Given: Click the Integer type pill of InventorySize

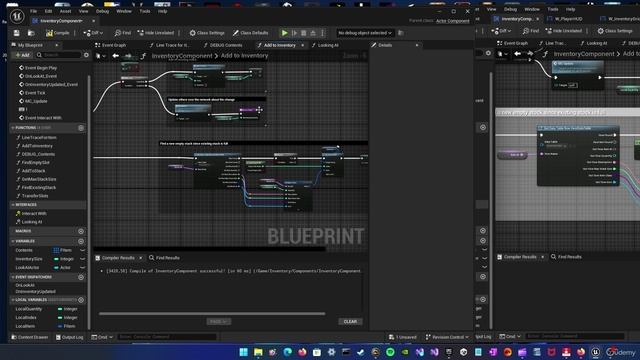Looking at the screenshot, I should pyautogui.click(x=64, y=259).
